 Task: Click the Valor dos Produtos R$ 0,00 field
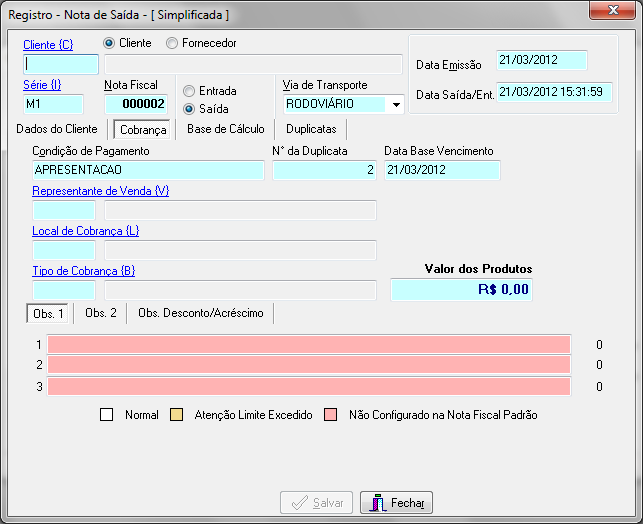(x=461, y=290)
